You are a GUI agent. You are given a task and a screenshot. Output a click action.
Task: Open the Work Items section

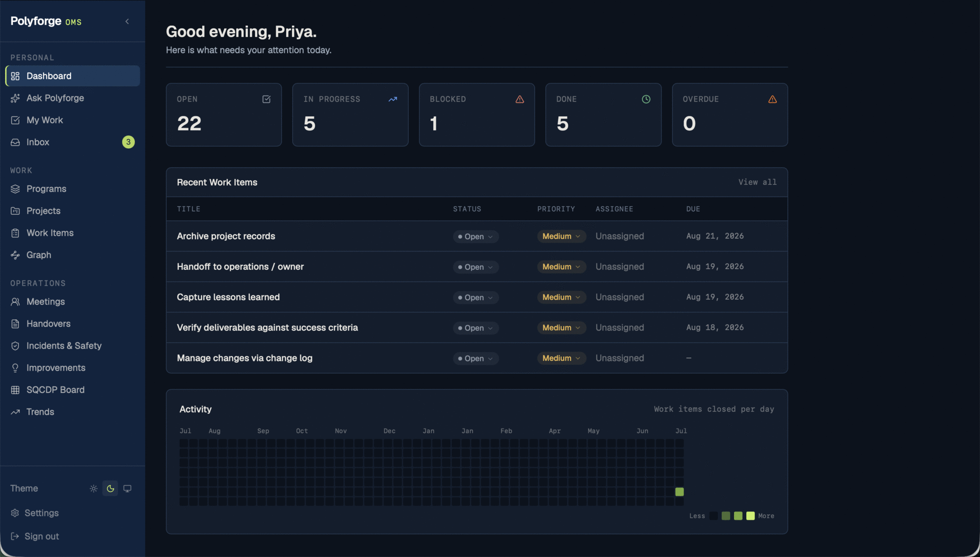click(x=73, y=233)
